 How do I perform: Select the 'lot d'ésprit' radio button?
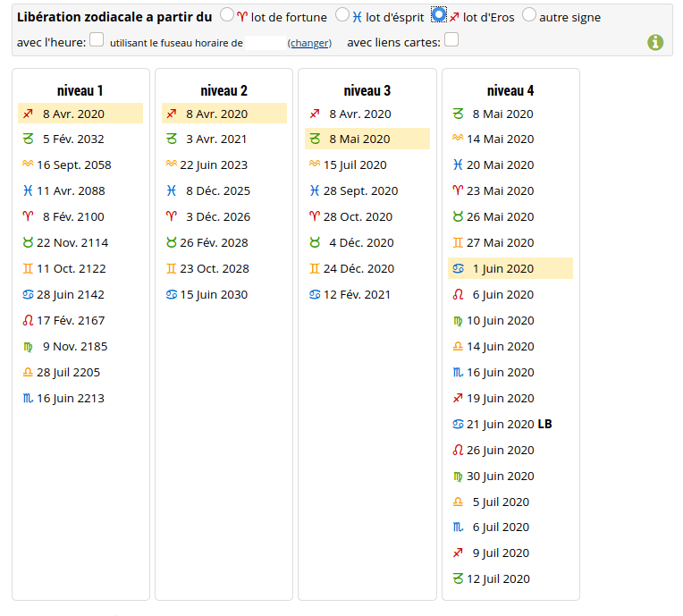(x=342, y=15)
